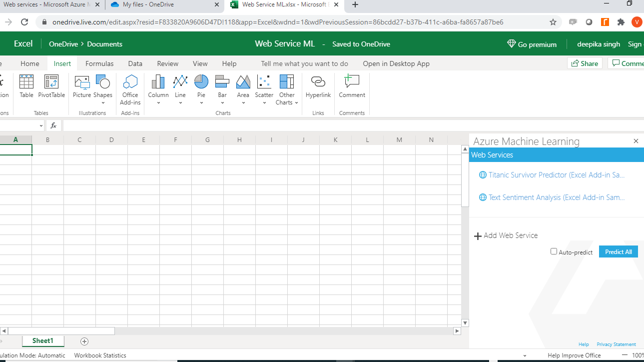Viewport: 644px width, 362px height.
Task: Bookmark this page with the star icon
Action: point(553,22)
